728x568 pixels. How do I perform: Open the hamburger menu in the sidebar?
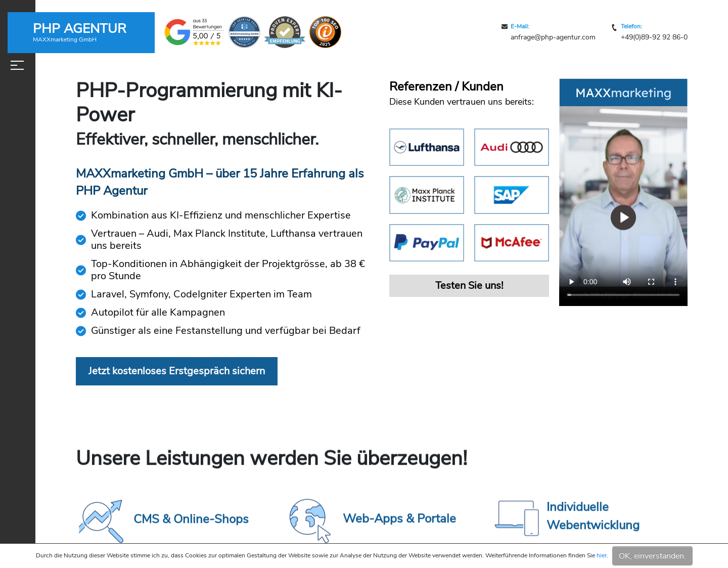tap(17, 65)
